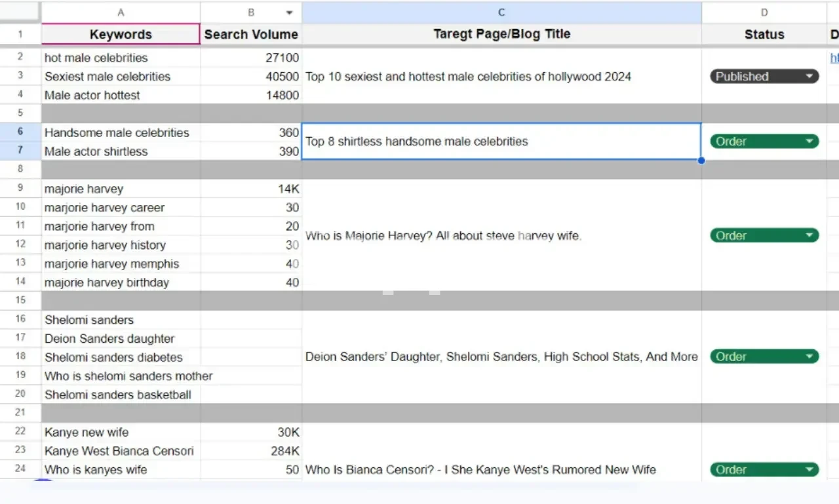The width and height of the screenshot is (839, 504).
Task: Select the row 5 header number
Action: 20,113
